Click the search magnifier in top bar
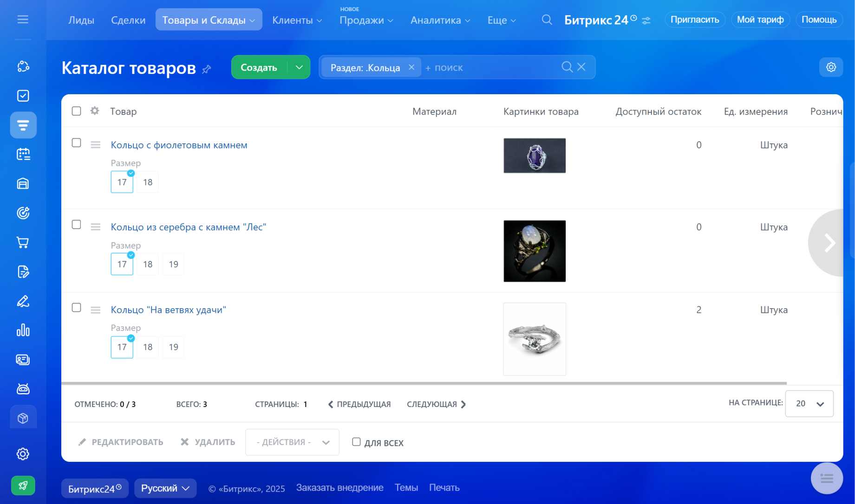Screen dimensions: 855x504 click(x=547, y=19)
